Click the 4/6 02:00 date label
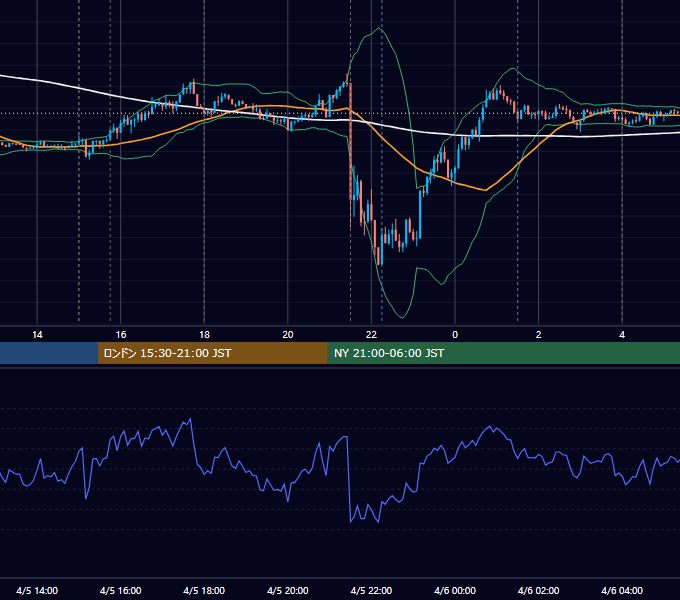 (538, 590)
